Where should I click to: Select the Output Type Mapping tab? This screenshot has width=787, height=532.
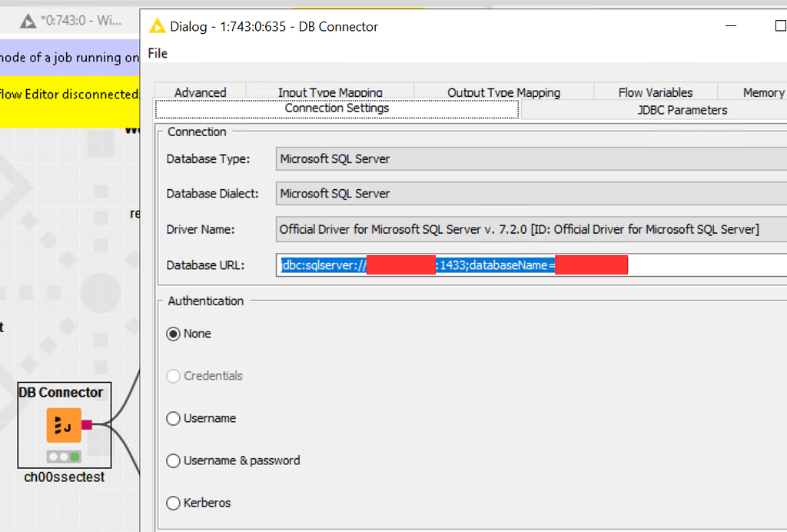coord(503,91)
